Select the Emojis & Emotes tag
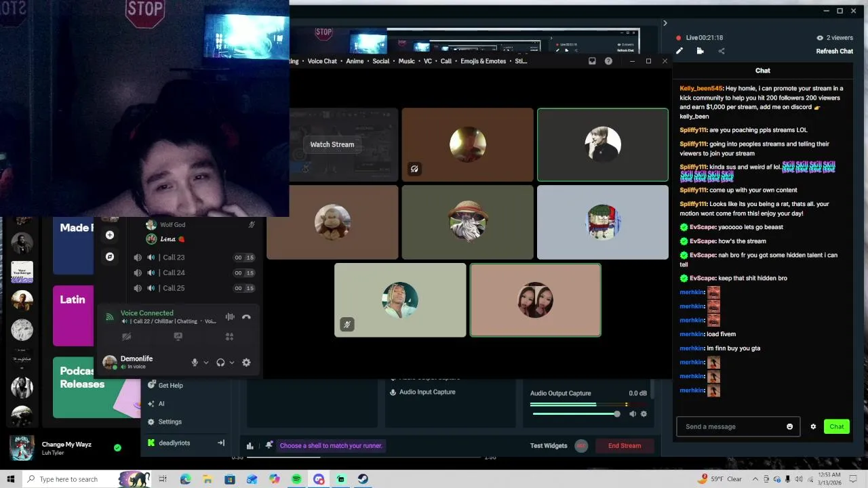 click(484, 61)
